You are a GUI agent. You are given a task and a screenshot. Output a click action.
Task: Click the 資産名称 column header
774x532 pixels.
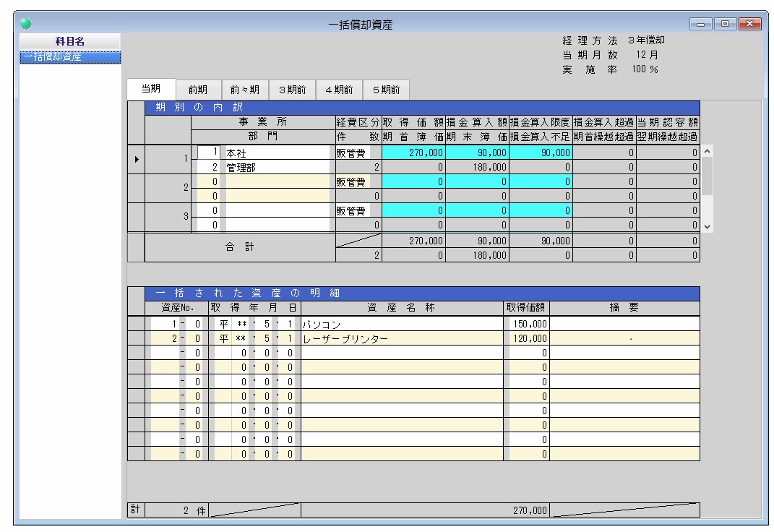point(402,308)
